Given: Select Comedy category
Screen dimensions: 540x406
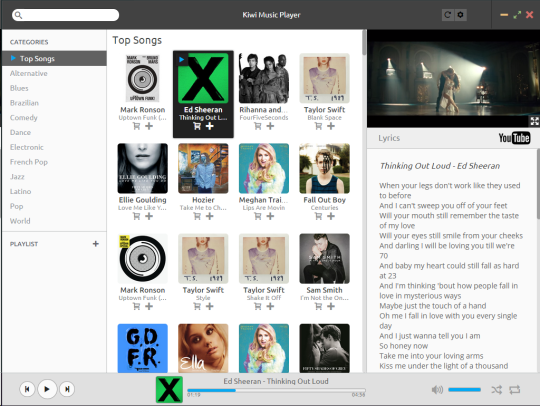Looking at the screenshot, I should (x=54, y=118).
